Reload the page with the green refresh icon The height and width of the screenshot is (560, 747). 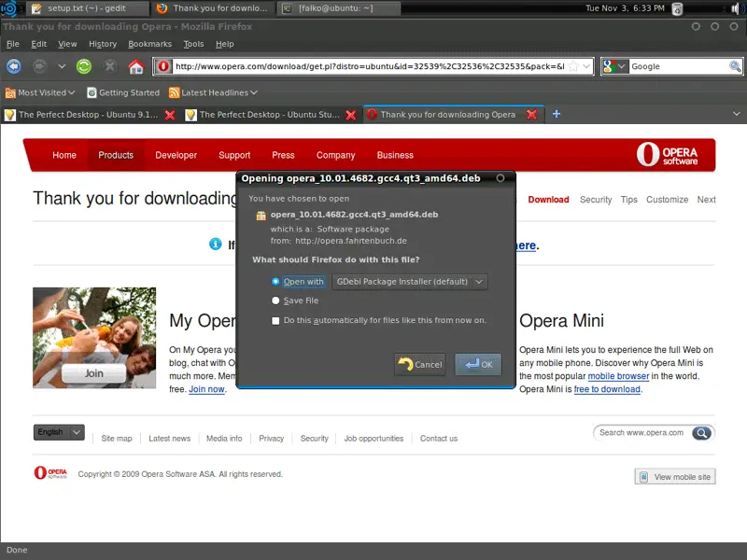84,66
